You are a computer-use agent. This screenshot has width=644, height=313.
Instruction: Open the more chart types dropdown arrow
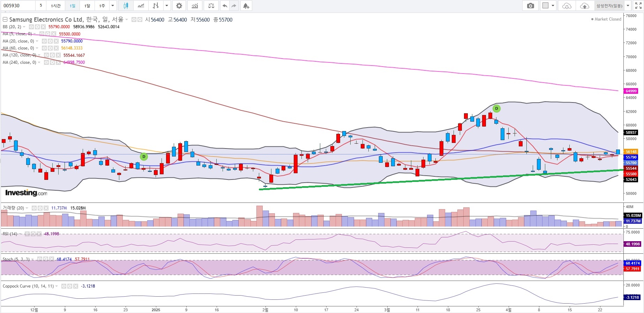[167, 6]
